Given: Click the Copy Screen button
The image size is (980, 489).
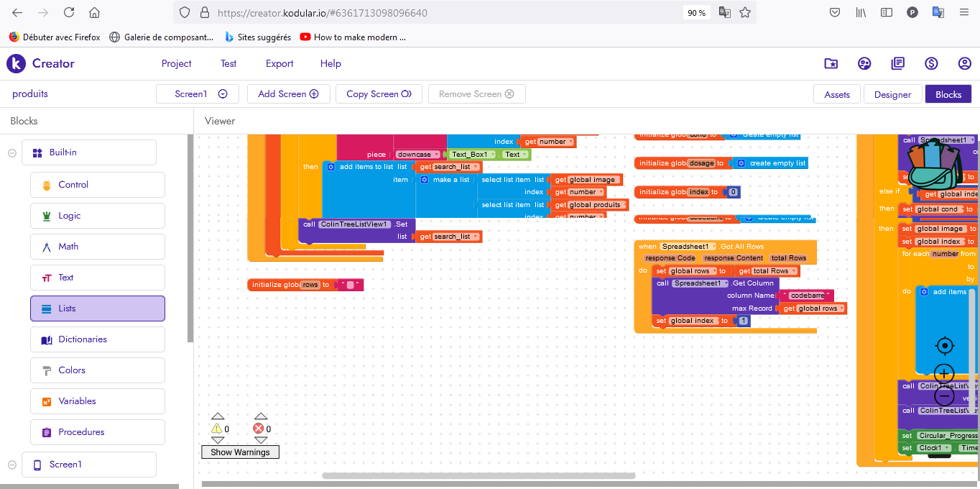Looking at the screenshot, I should [379, 94].
